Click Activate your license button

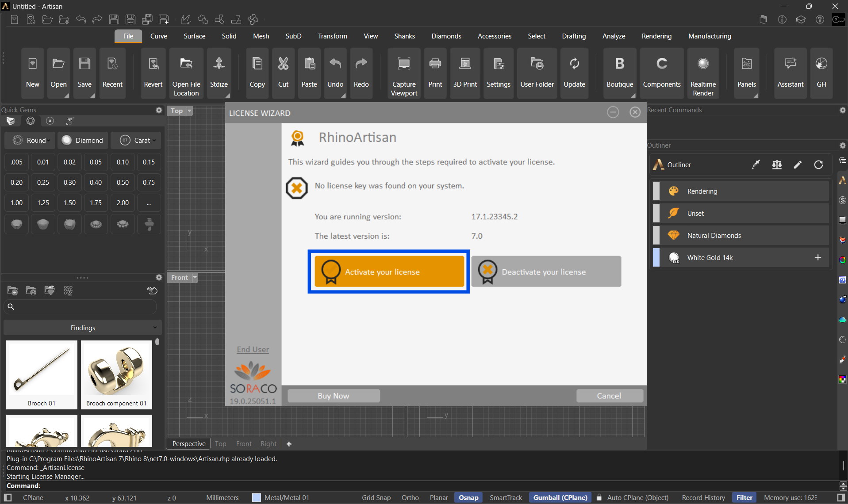point(389,271)
